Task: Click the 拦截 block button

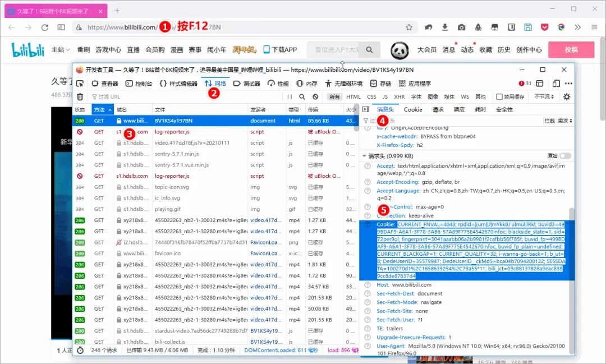Action: pos(549,121)
